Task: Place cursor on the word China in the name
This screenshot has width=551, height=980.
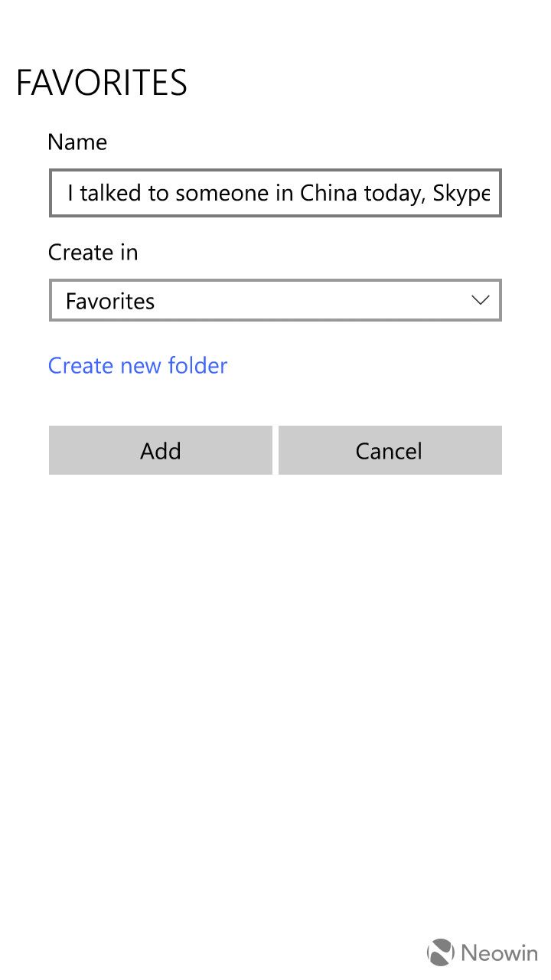Action: (329, 193)
